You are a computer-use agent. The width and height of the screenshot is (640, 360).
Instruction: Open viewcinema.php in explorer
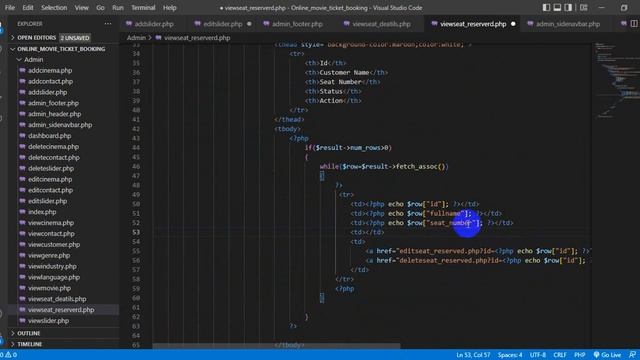pos(51,223)
